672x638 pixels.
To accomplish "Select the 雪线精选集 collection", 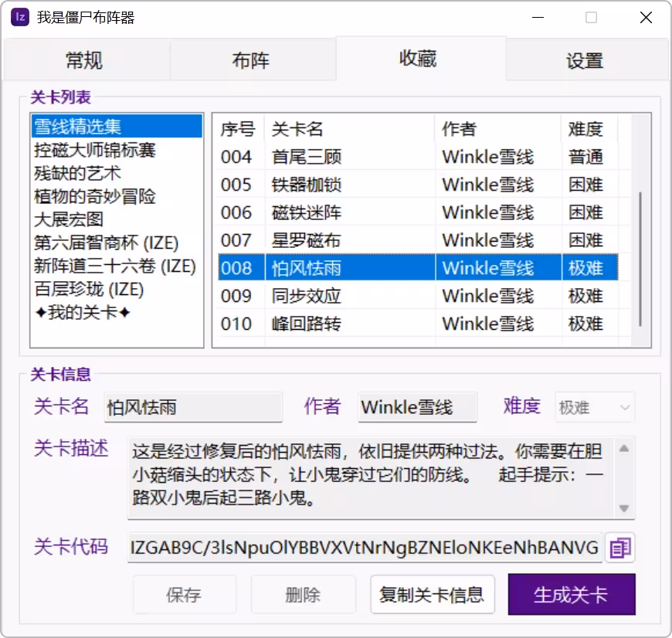I will [117, 127].
